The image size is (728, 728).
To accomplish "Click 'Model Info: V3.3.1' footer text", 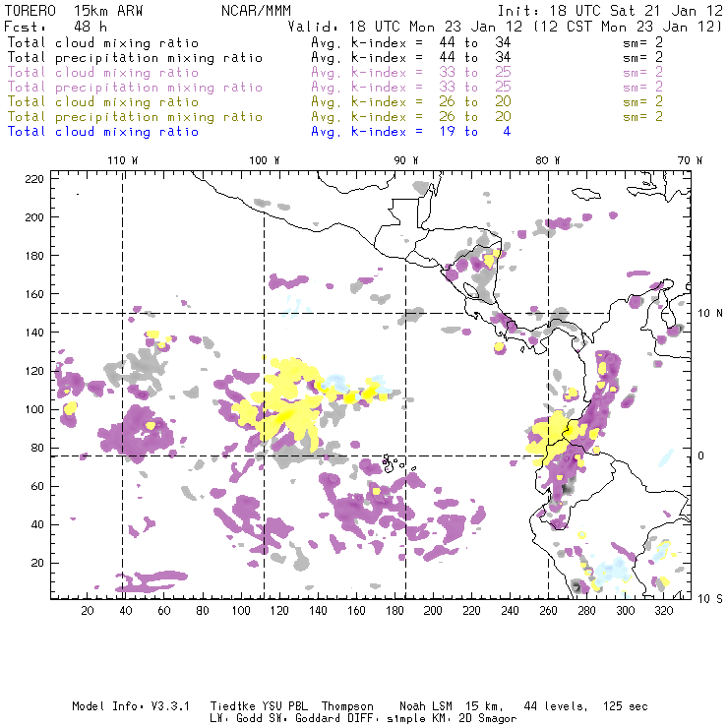I will point(131,706).
